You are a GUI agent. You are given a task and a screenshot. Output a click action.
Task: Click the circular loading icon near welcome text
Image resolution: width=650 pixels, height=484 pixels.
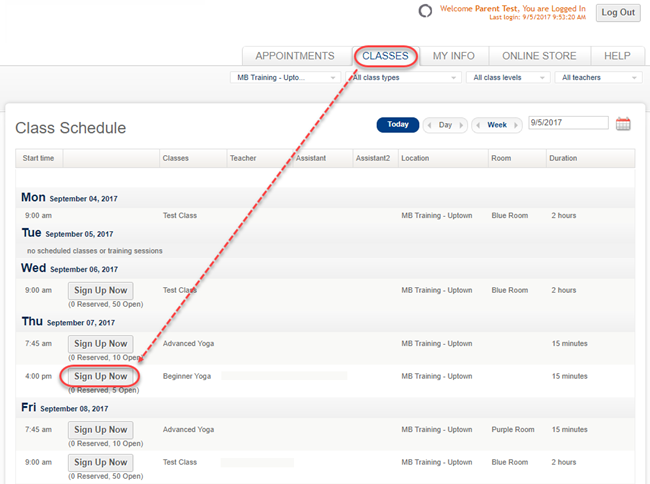pyautogui.click(x=424, y=12)
